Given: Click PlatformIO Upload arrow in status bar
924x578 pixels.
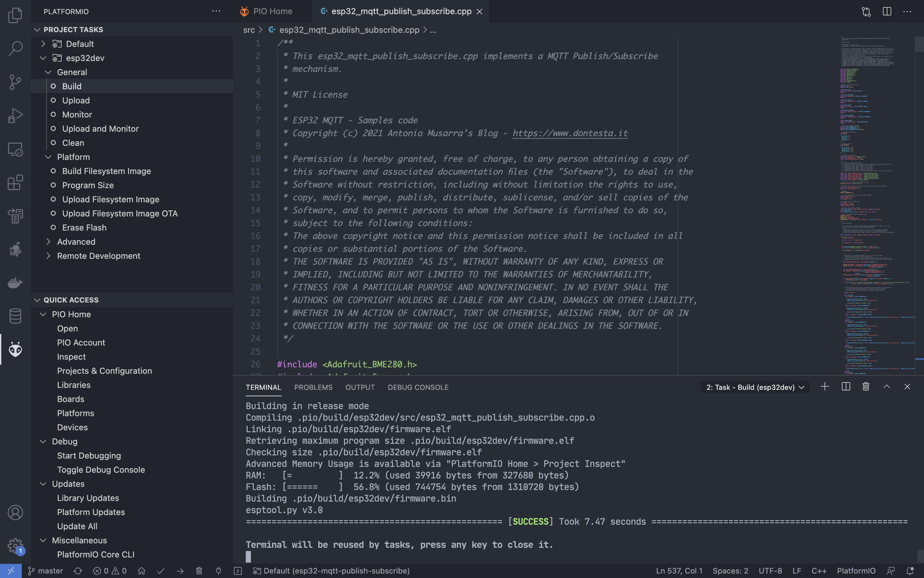Looking at the screenshot, I should (180, 571).
